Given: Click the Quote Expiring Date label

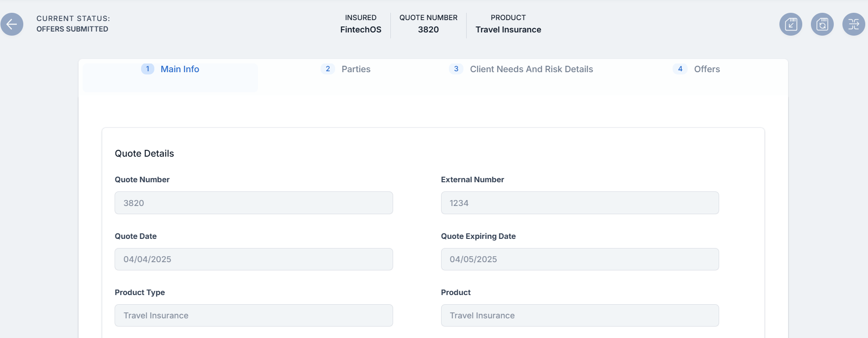Looking at the screenshot, I should (478, 236).
